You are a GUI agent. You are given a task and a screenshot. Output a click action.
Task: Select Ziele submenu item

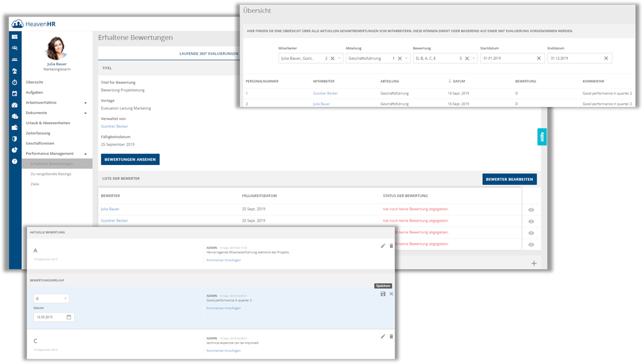[35, 184]
